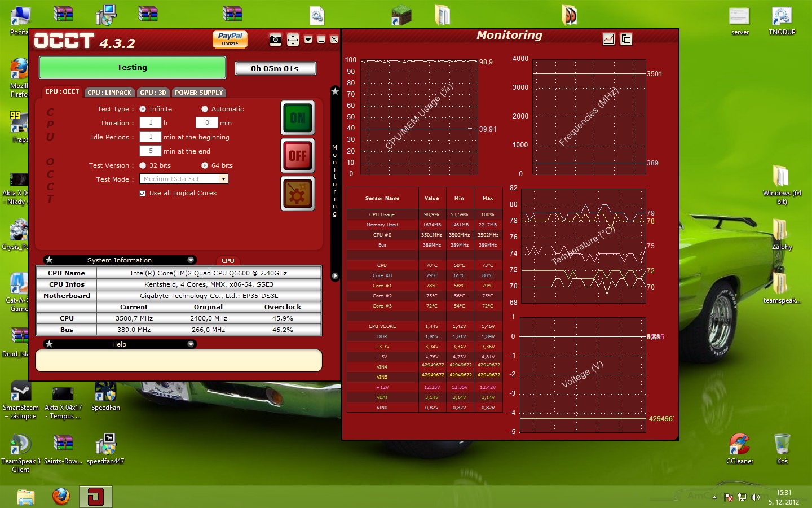Open the teamspeak folder on desktop
The width and height of the screenshot is (812, 508).
pos(782,288)
